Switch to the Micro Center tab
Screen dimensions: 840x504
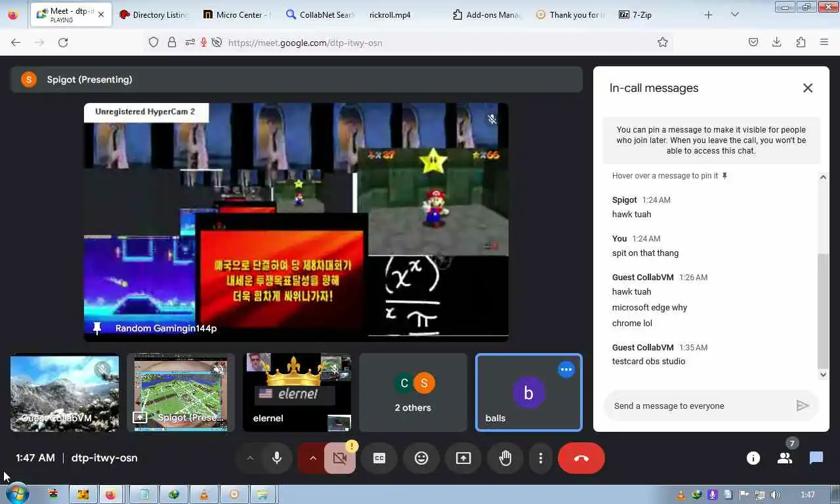[x=237, y=14]
